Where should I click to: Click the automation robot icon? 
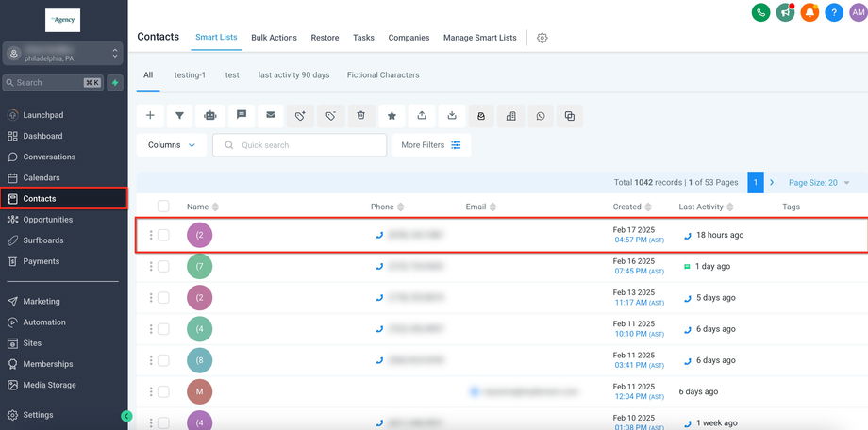point(210,115)
